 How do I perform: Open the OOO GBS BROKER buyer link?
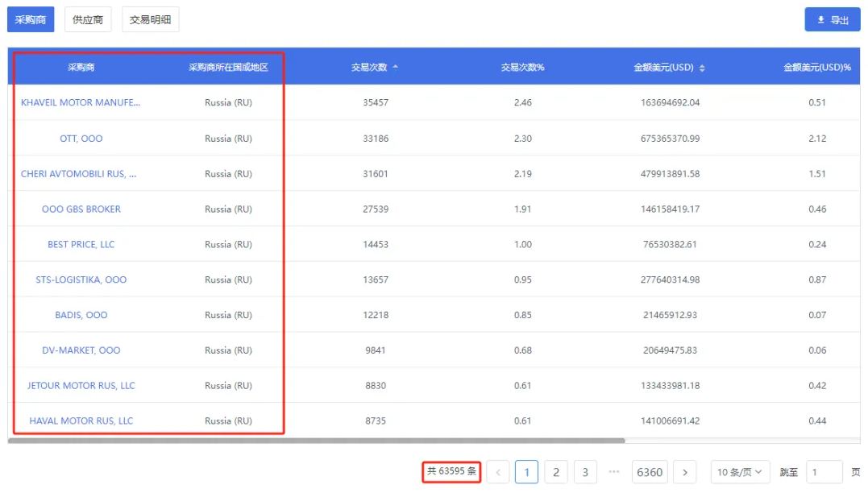81,209
